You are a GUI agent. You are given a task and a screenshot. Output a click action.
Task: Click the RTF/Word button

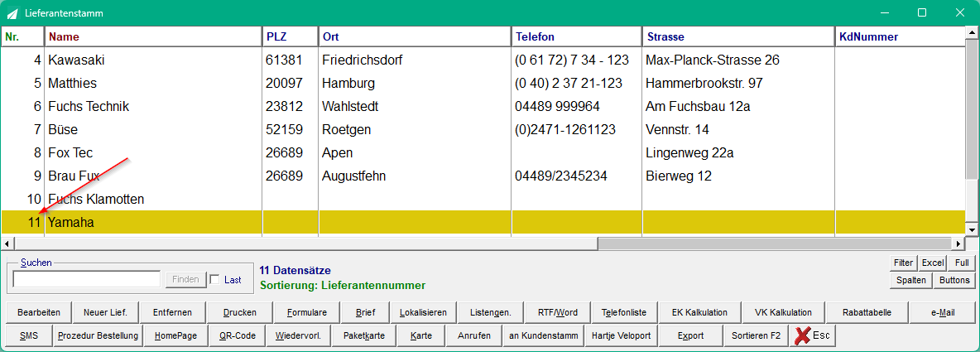point(557,312)
